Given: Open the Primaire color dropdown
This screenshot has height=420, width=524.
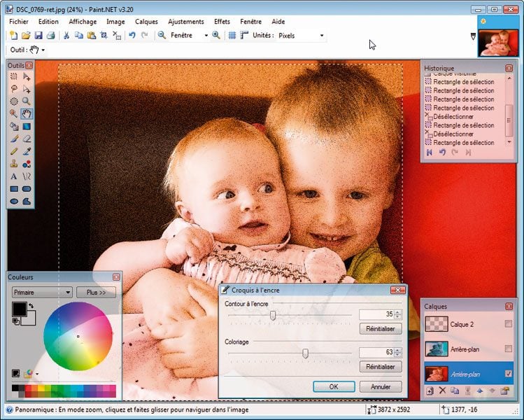Looking at the screenshot, I should pyautogui.click(x=42, y=292).
